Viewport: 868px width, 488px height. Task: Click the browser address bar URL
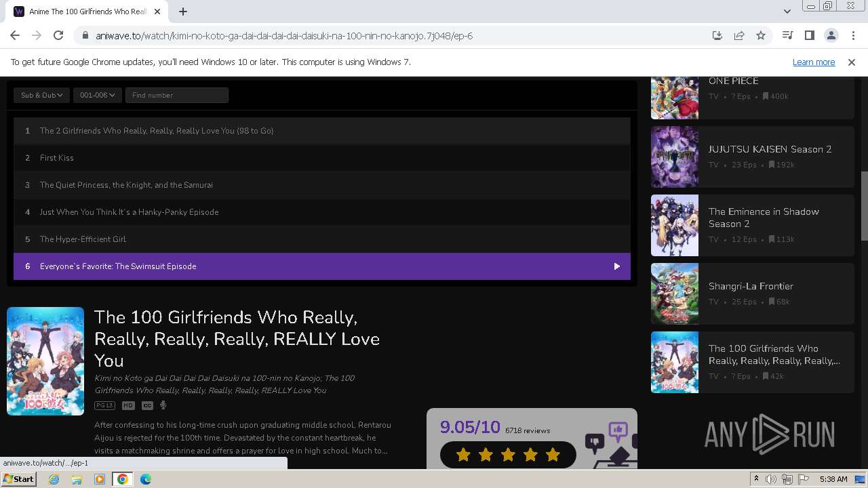pos(284,36)
